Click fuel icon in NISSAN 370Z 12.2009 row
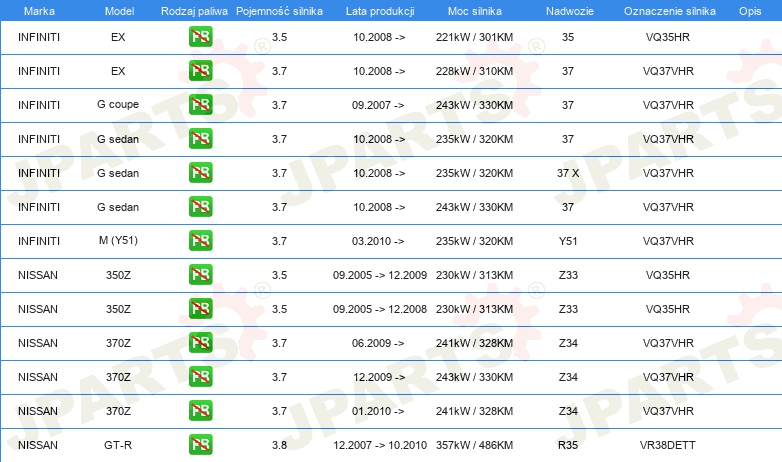 coord(200,377)
